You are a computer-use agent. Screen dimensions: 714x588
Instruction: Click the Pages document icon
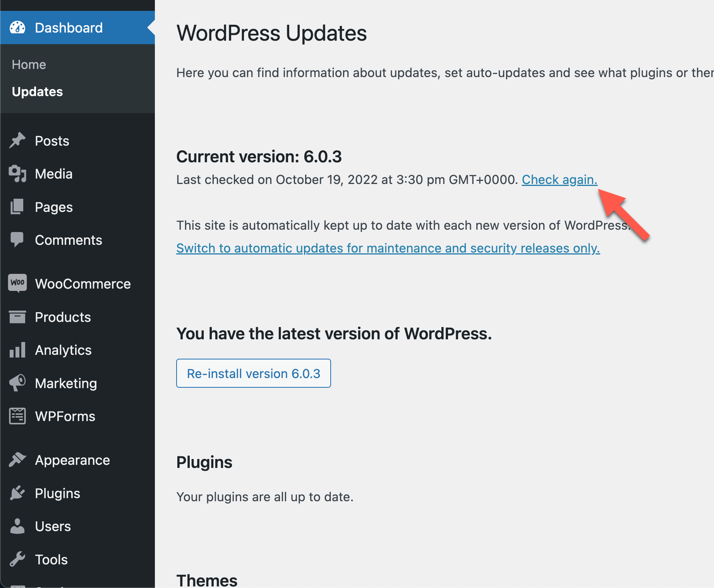[x=17, y=207]
